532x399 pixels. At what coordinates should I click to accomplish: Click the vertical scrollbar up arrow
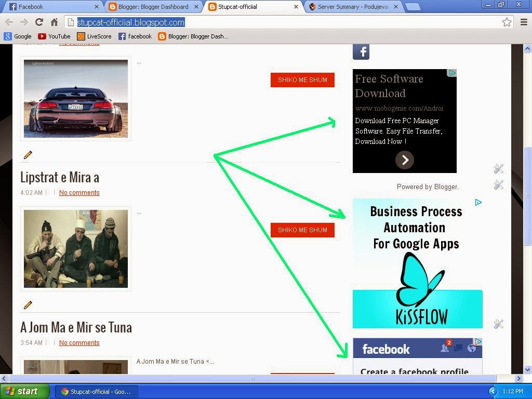pos(527,48)
